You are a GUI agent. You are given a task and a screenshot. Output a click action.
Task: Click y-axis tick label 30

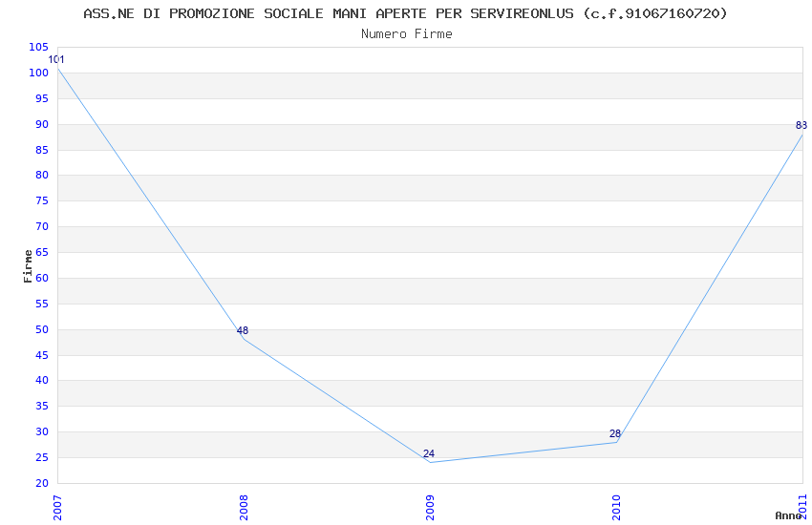42,431
